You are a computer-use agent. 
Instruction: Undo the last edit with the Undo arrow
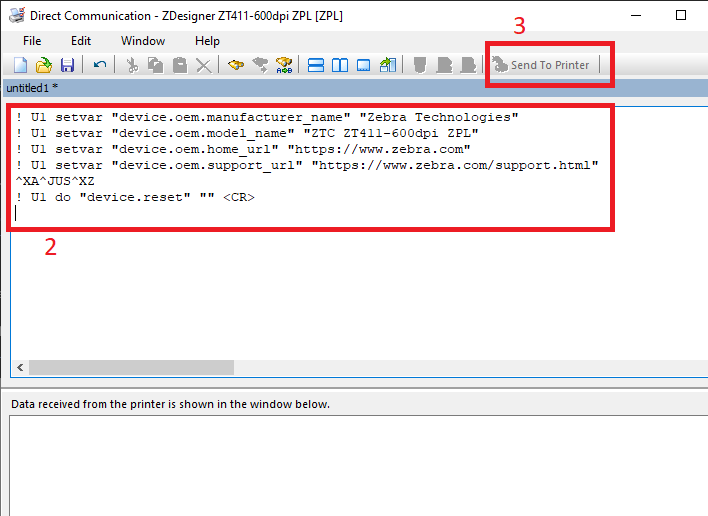(x=100, y=65)
